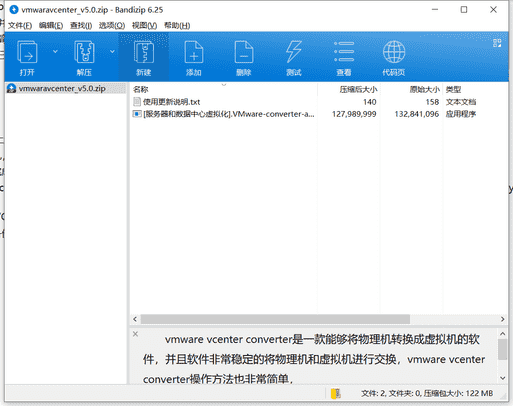This screenshot has height=406, width=513.
Task: Click the 添加 (Add) toolbar icon
Action: pyautogui.click(x=194, y=52)
